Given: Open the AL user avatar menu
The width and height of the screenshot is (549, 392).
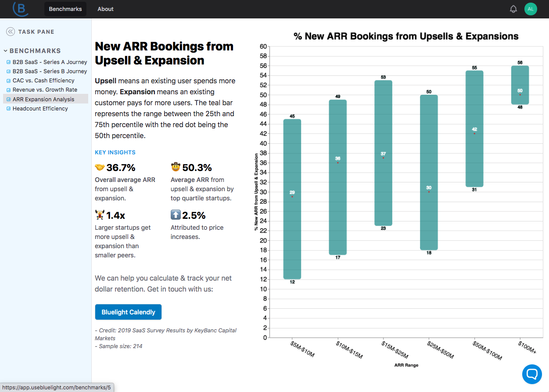Looking at the screenshot, I should (x=531, y=9).
